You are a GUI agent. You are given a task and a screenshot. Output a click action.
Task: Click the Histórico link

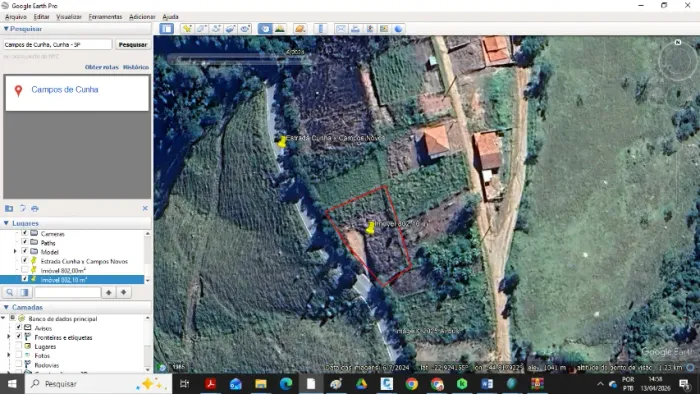(x=136, y=67)
